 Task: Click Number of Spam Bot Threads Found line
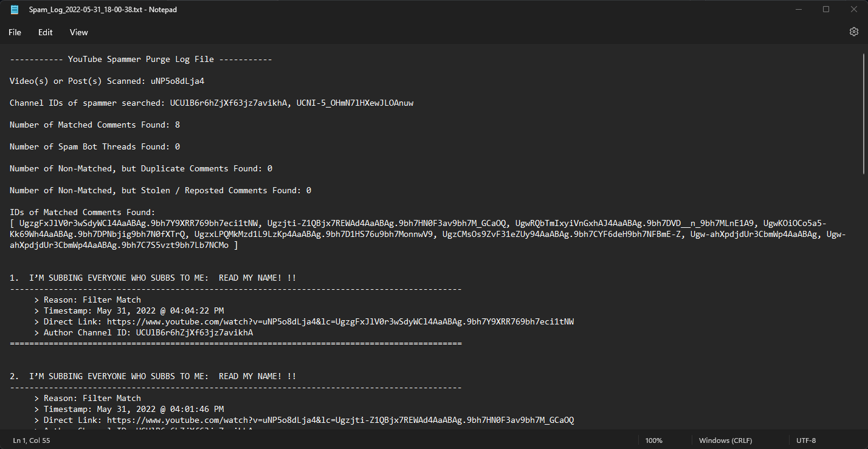coord(95,147)
